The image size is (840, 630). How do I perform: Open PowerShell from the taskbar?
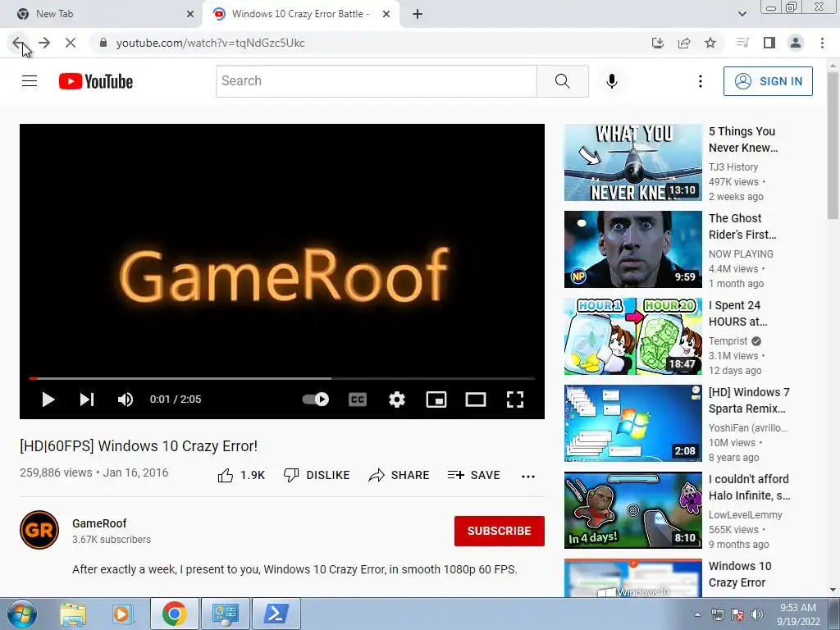[x=276, y=614]
